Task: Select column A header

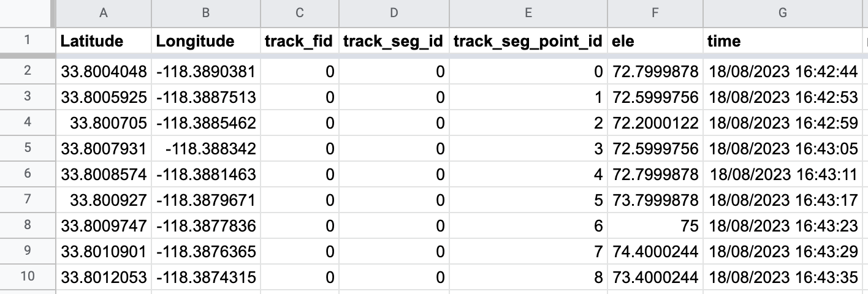Action: click(x=104, y=13)
